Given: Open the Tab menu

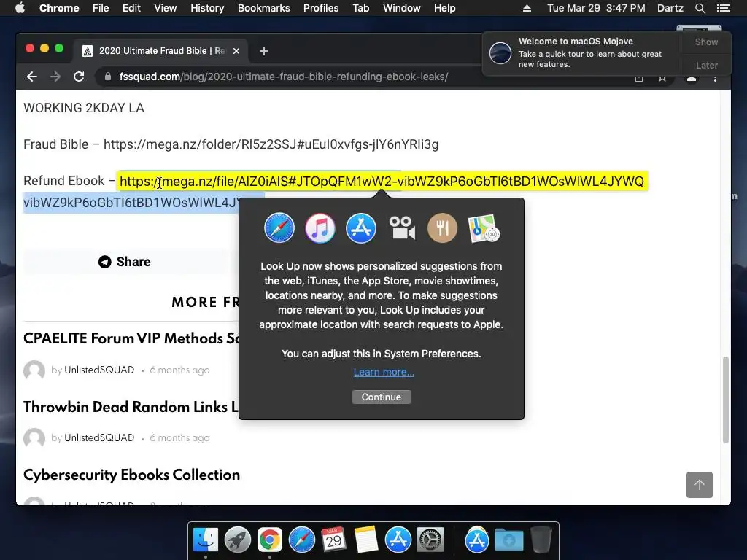Looking at the screenshot, I should [x=361, y=8].
